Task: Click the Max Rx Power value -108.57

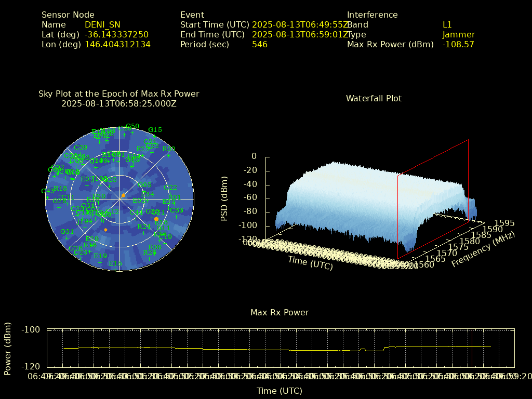Action: click(x=458, y=45)
